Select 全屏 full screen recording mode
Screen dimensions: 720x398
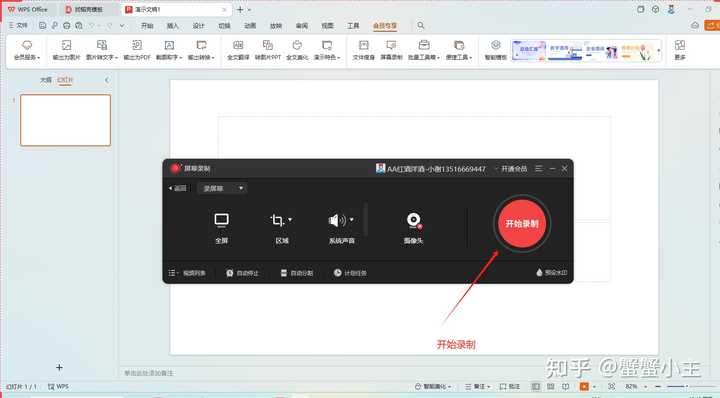pyautogui.click(x=221, y=228)
